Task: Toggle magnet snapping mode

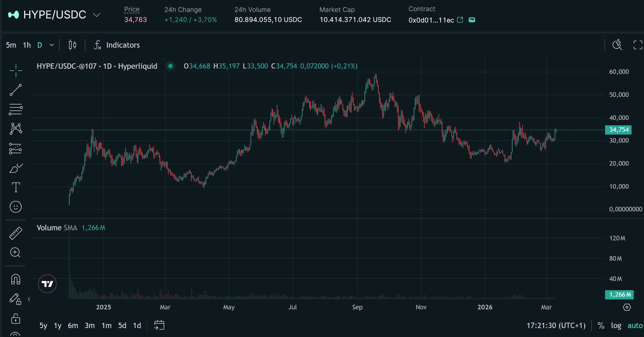Action: [16, 279]
